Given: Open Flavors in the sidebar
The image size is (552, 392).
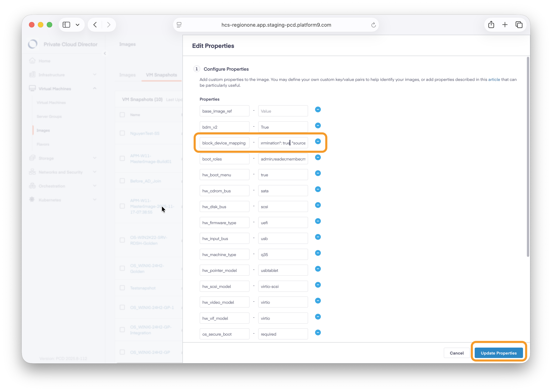Looking at the screenshot, I should pos(43,144).
